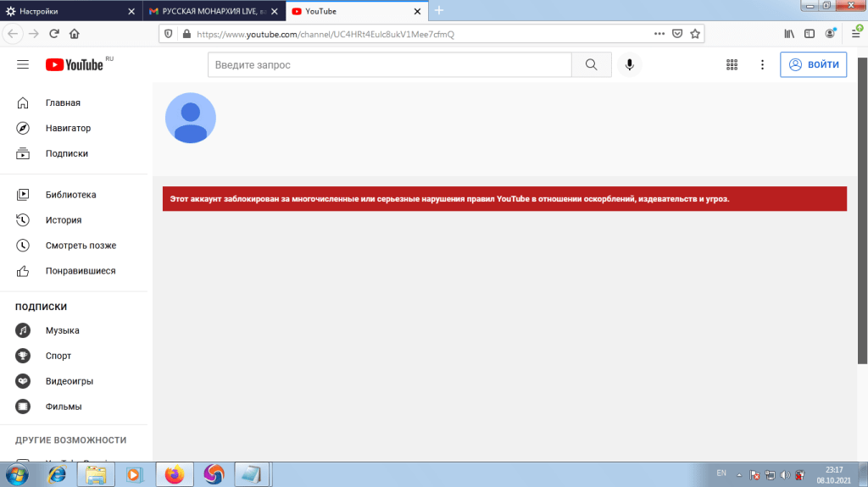Open Подписки in the sidebar

tap(66, 154)
